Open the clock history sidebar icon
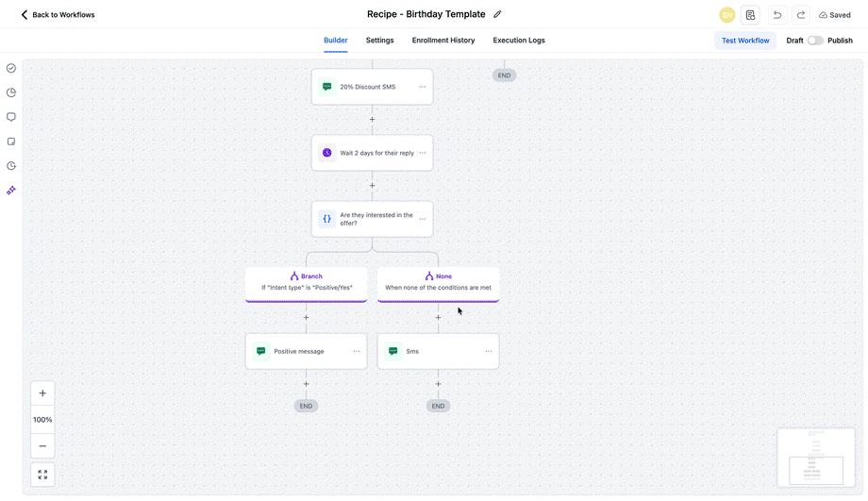 (x=11, y=166)
